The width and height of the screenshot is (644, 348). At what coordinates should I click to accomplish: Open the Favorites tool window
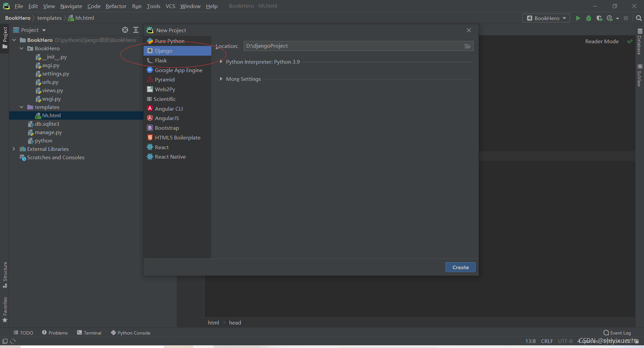pos(5,310)
